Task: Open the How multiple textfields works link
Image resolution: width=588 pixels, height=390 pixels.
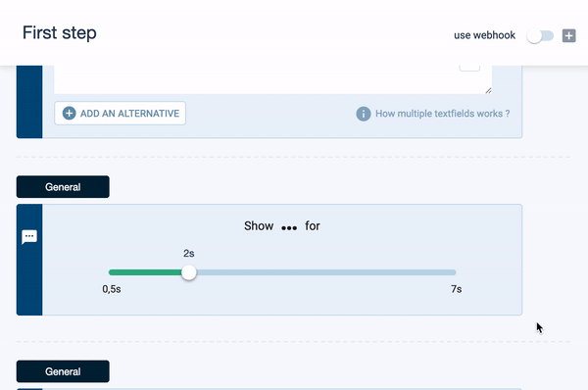Action: coord(443,114)
